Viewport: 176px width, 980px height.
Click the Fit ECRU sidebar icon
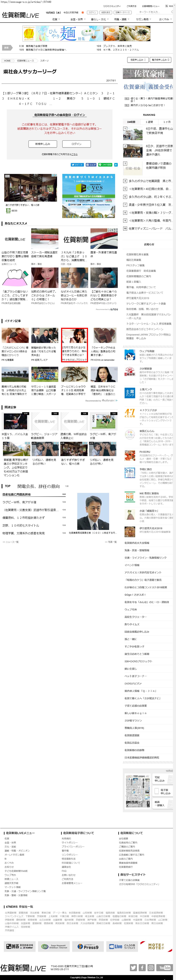tap(130, 455)
